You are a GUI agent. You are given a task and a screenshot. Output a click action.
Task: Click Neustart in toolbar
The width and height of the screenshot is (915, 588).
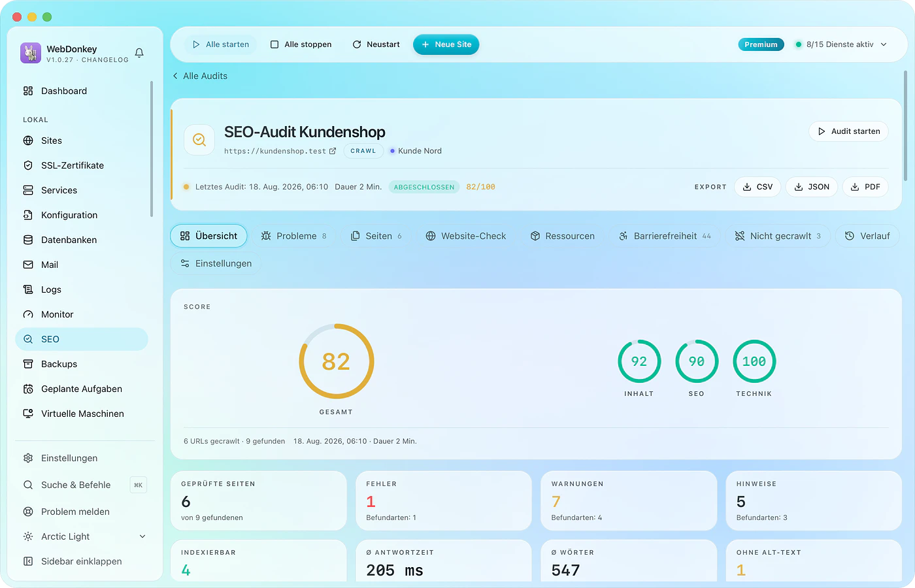tap(376, 44)
